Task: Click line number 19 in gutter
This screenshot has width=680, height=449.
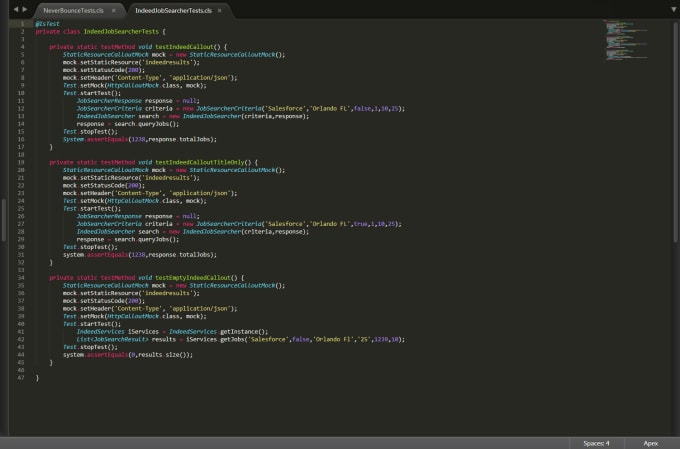Action: click(21, 162)
